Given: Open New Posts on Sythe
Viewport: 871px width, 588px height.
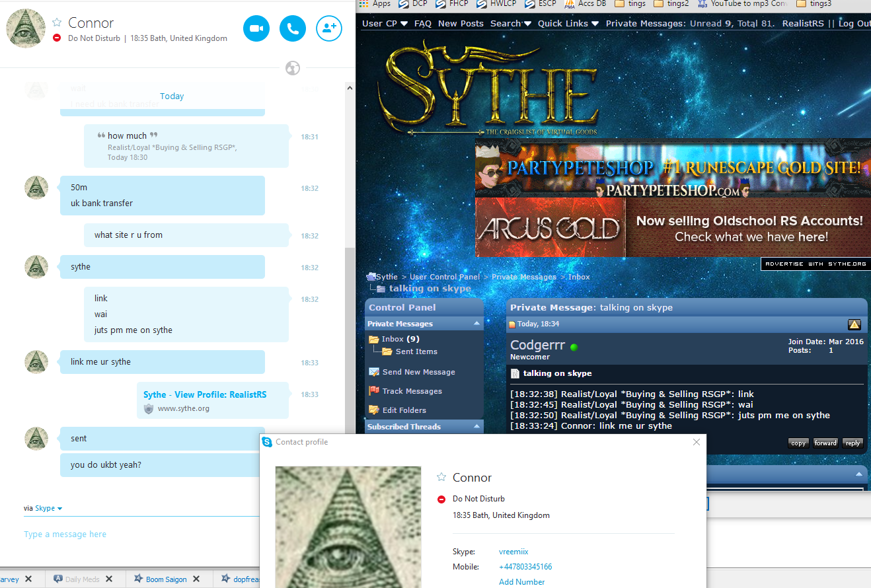Looking at the screenshot, I should tap(461, 24).
